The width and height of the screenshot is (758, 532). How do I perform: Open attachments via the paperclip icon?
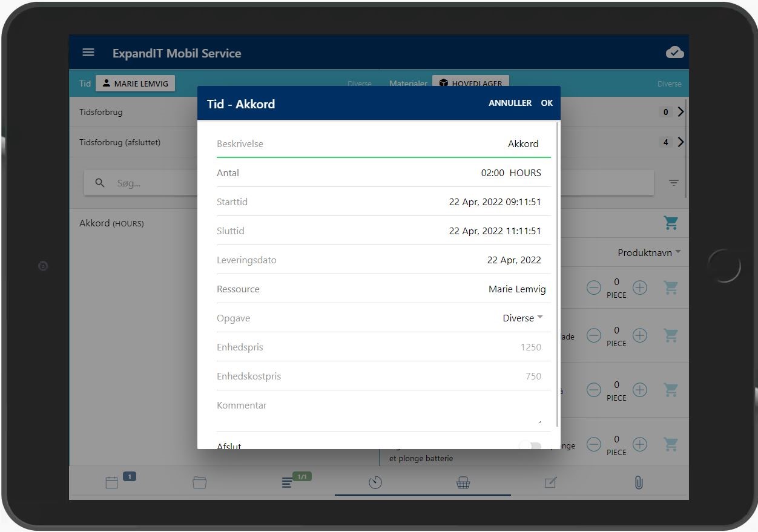638,482
